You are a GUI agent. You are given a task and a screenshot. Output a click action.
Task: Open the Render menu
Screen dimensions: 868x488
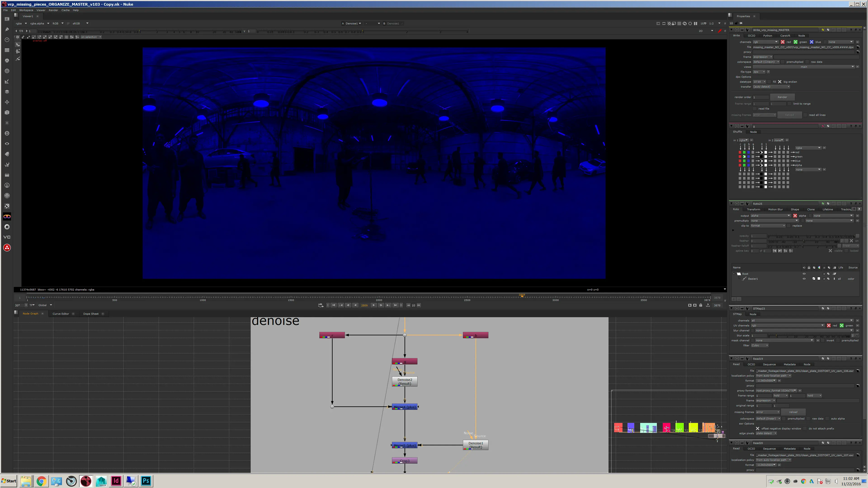[53, 10]
